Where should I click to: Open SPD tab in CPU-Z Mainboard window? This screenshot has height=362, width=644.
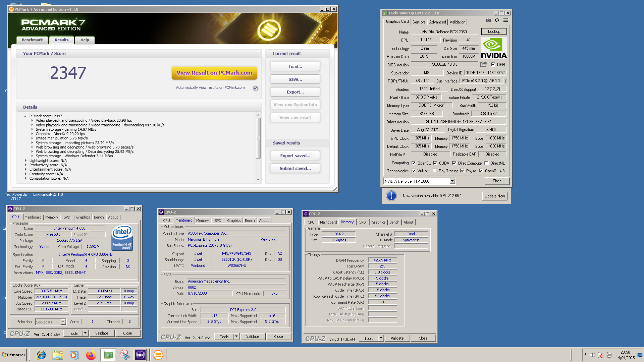218,221
